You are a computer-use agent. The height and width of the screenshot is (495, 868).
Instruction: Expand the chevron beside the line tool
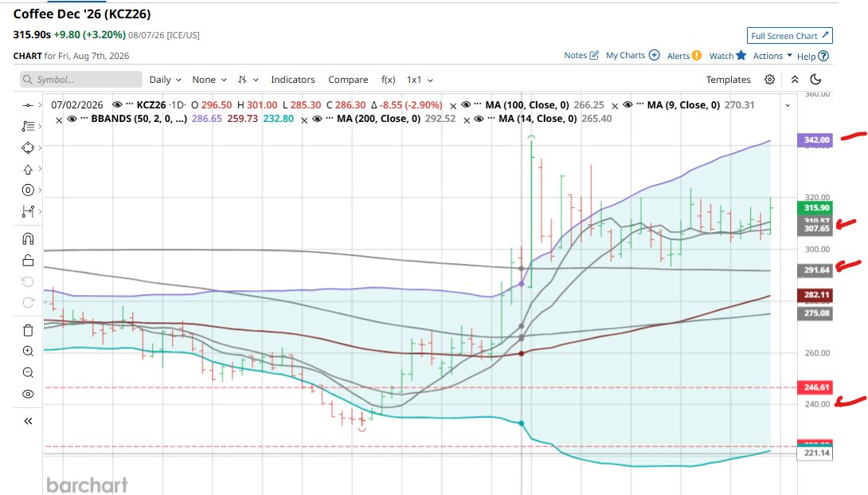pos(40,105)
